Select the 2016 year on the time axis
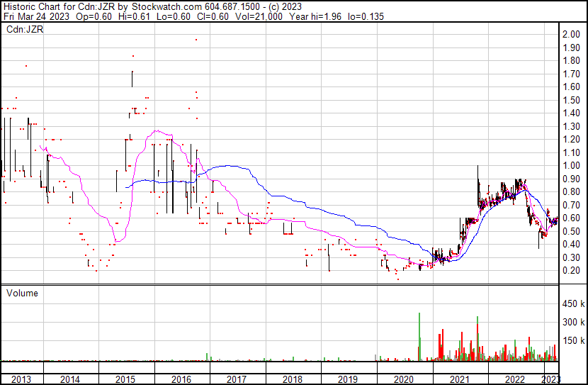Viewport: 588px width, 385px height. point(181,379)
